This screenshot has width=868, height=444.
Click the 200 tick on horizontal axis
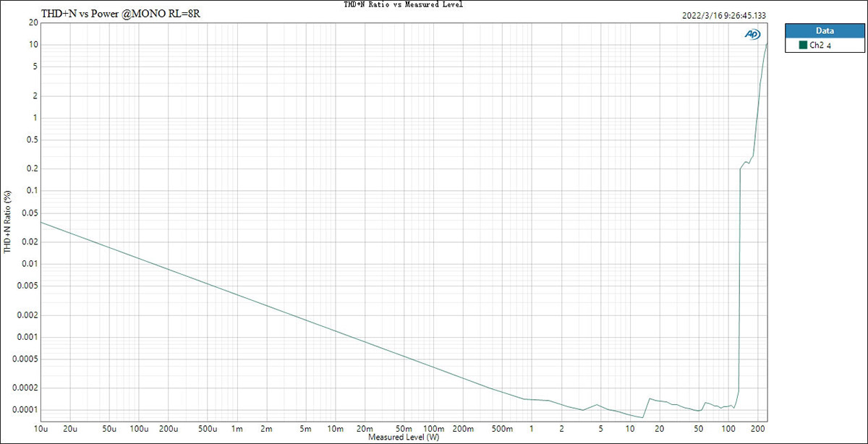pyautogui.click(x=758, y=427)
